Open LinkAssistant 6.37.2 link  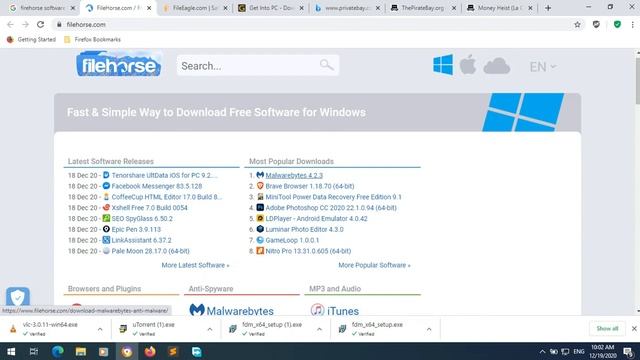click(x=142, y=240)
